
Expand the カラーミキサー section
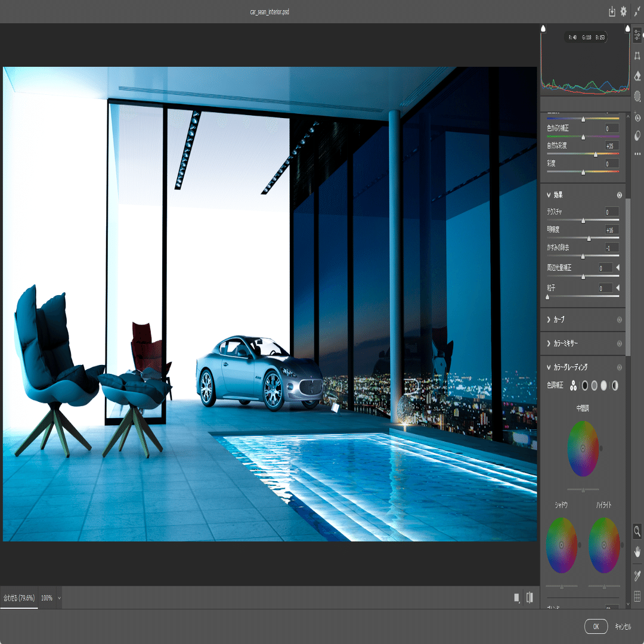click(549, 343)
